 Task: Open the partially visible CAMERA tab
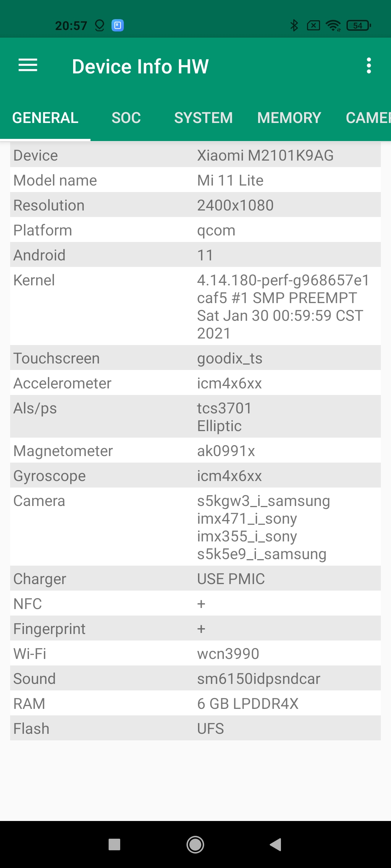coord(368,118)
